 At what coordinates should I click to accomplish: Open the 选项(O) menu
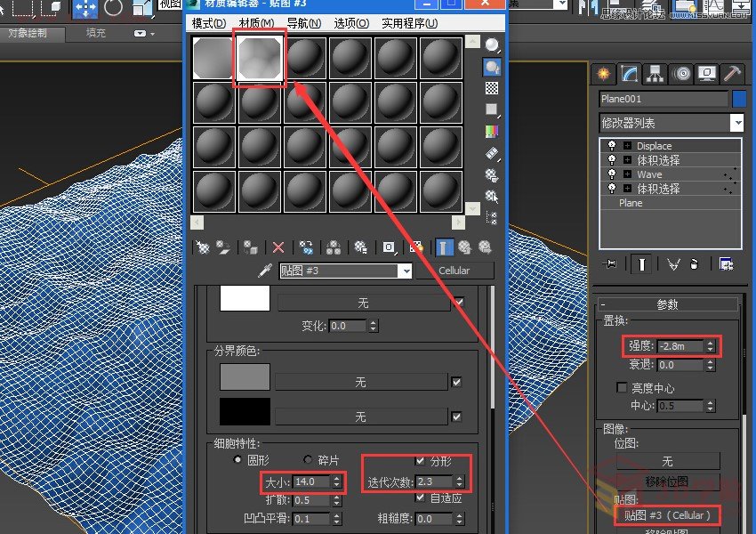[351, 23]
